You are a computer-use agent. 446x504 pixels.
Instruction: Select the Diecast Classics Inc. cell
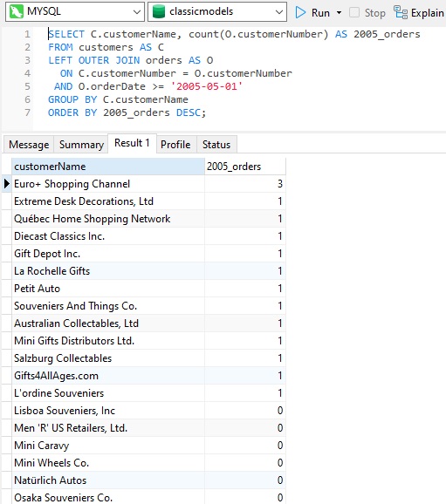tap(108, 236)
